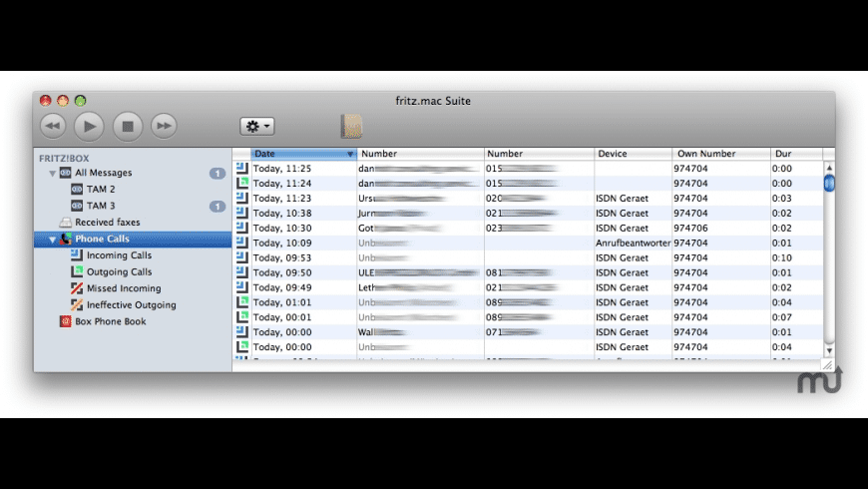Show Ineffective Outgoing calls
The width and height of the screenshot is (868, 489).
click(133, 305)
